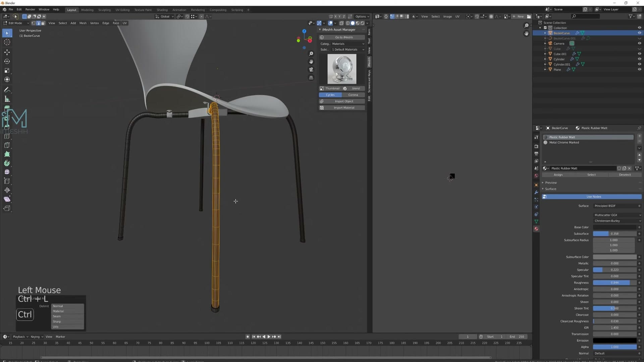
Task: Expand the Preview panel
Action: click(550, 183)
